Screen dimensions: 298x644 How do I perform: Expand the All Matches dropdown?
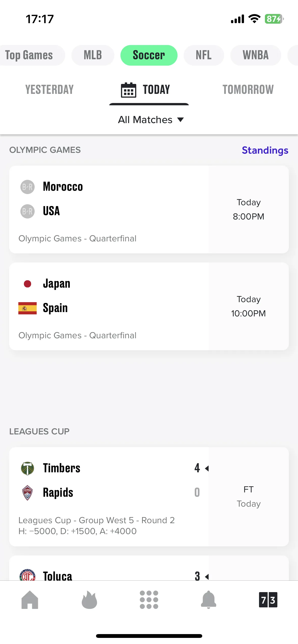[151, 120]
